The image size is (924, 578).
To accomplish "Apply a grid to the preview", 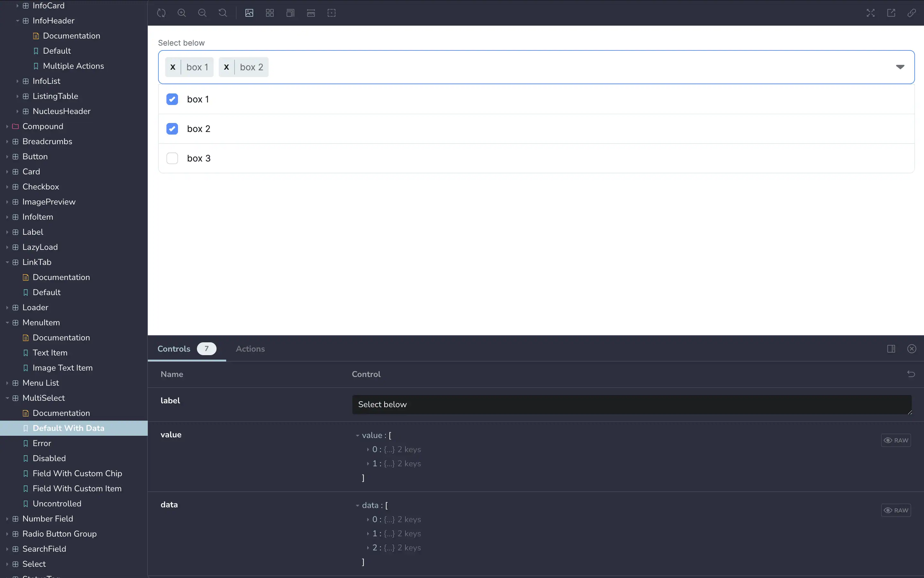I will coord(270,13).
